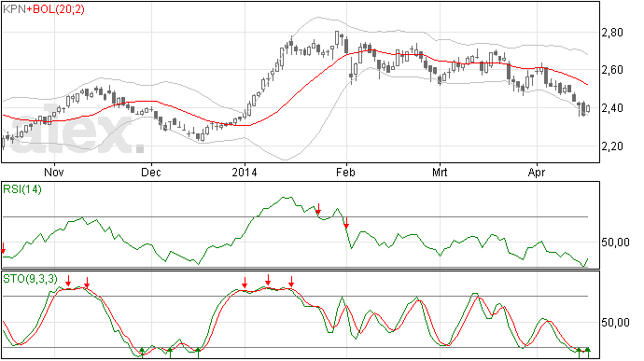Click the RSI 50,00 axis value
This screenshot has height=361, width=644.
[615, 243]
